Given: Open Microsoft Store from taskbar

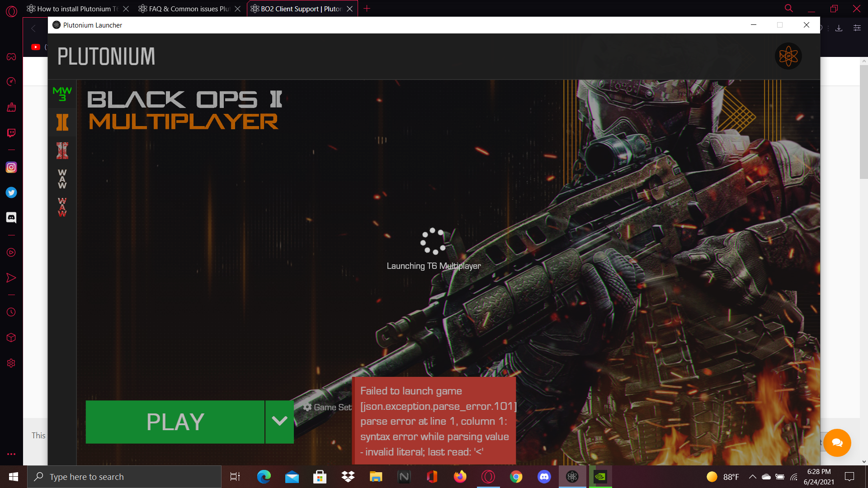Looking at the screenshot, I should 320,477.
